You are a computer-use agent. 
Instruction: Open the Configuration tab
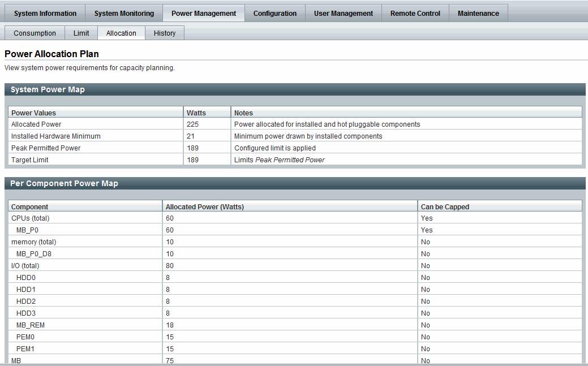click(275, 12)
